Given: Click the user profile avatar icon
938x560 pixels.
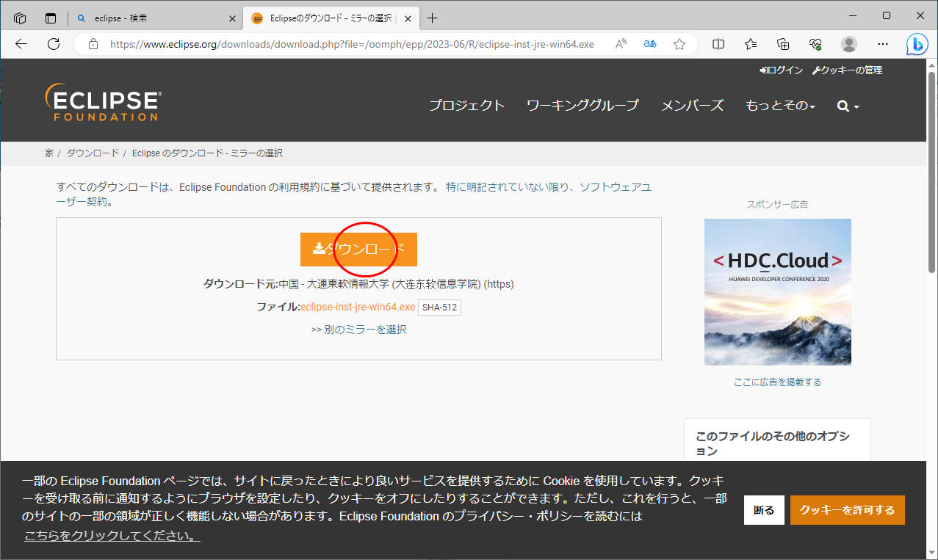Looking at the screenshot, I should [x=849, y=44].
